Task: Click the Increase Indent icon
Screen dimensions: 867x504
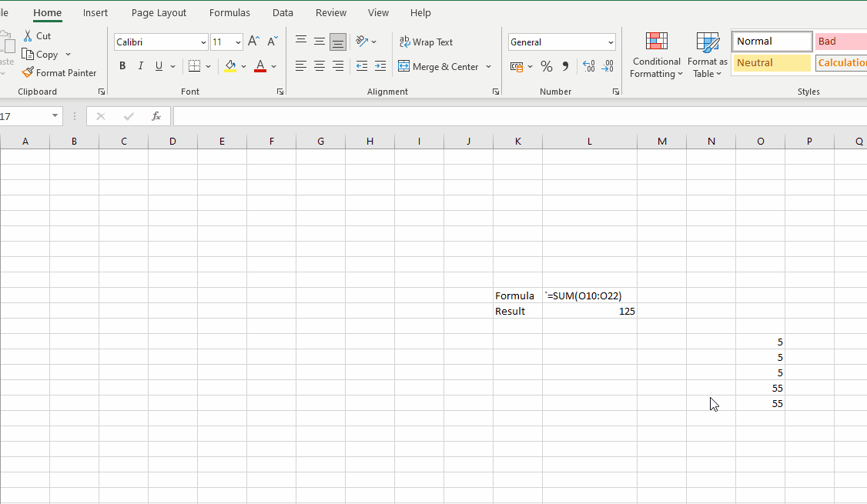Action: pos(380,67)
